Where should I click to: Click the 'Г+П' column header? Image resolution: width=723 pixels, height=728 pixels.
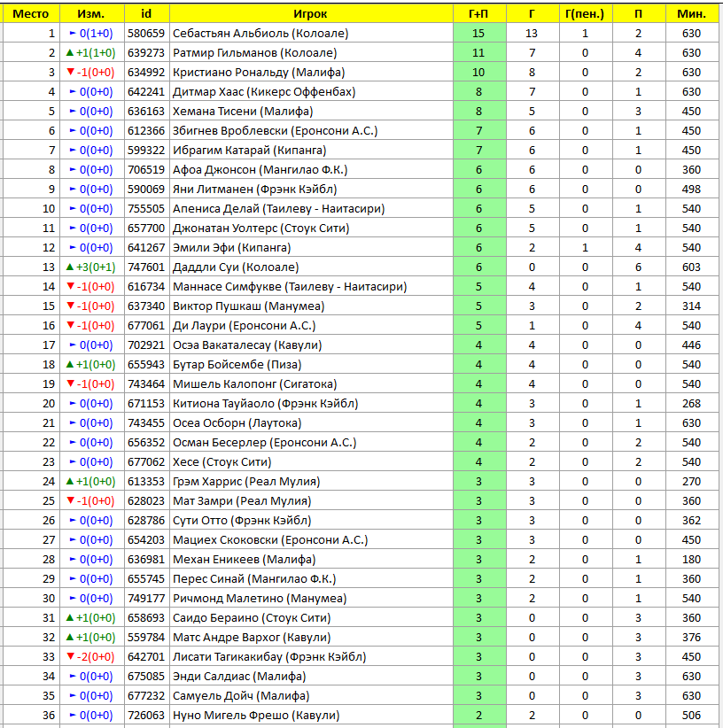[x=478, y=14]
